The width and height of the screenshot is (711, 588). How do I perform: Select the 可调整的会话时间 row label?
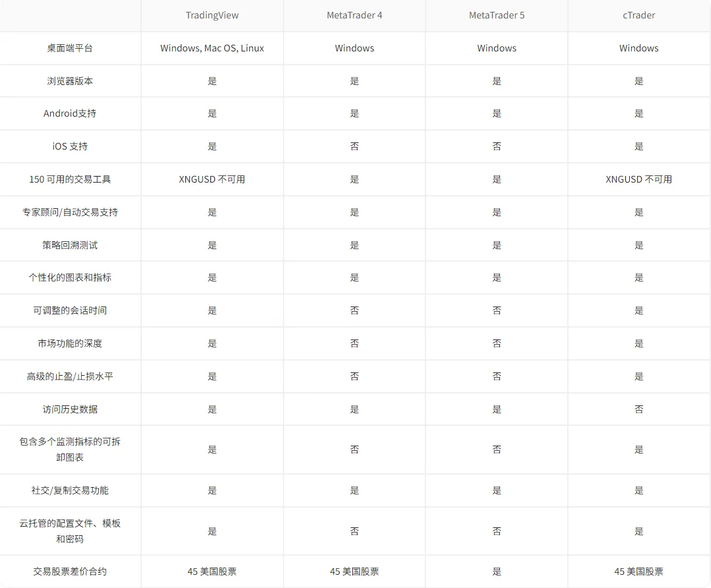(x=70, y=310)
